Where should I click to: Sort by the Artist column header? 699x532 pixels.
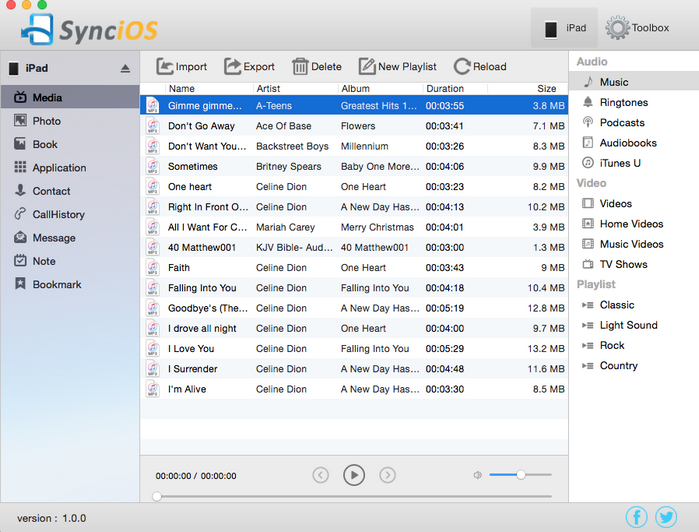point(296,88)
